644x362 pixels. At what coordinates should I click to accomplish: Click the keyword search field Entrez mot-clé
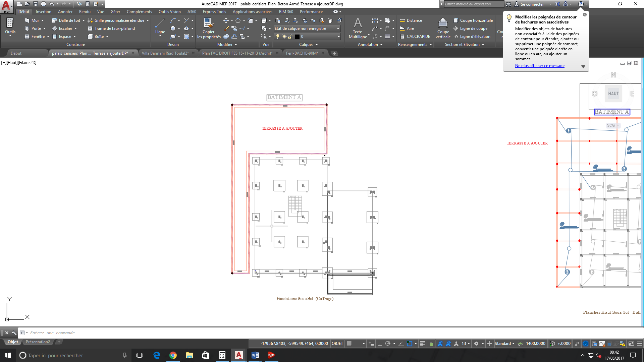474,4
